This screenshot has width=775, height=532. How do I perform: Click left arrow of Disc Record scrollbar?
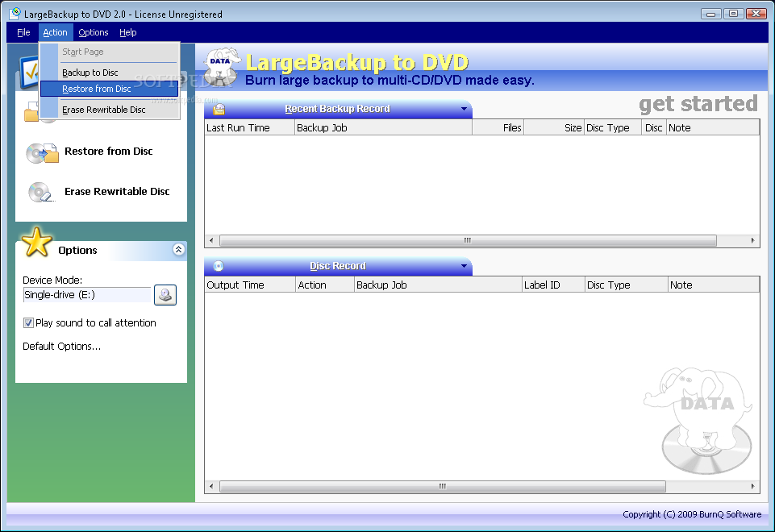coord(211,487)
